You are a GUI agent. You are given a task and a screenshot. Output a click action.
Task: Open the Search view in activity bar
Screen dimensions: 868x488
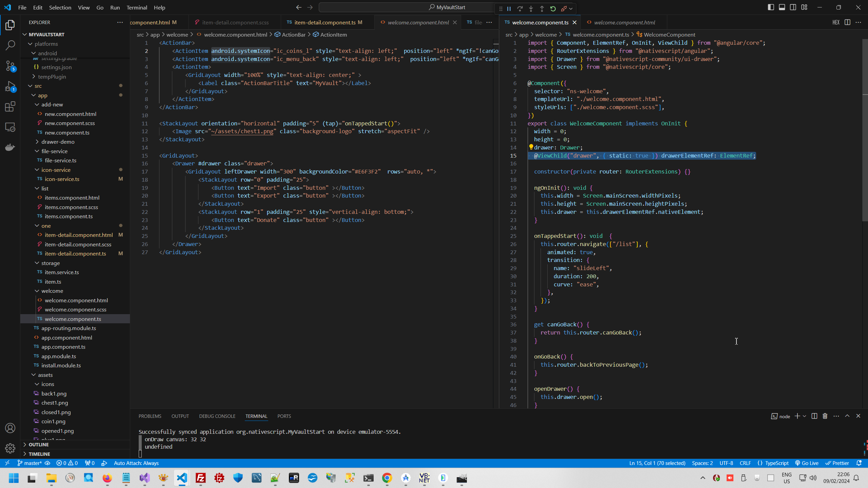(10, 45)
